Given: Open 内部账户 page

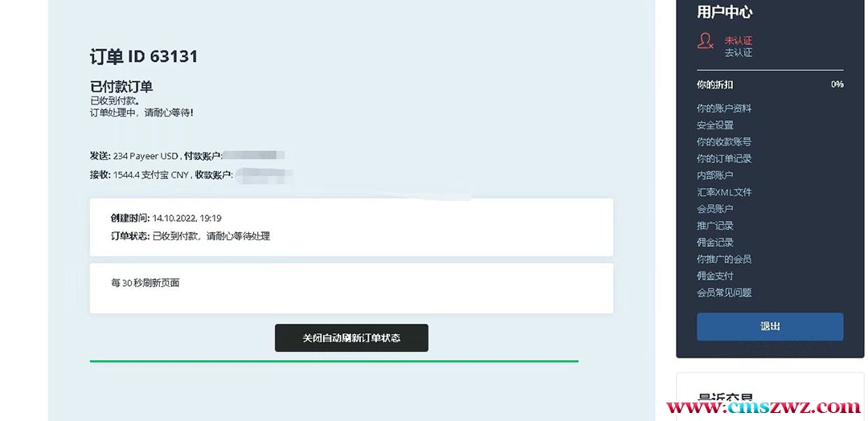Looking at the screenshot, I should pyautogui.click(x=714, y=175).
